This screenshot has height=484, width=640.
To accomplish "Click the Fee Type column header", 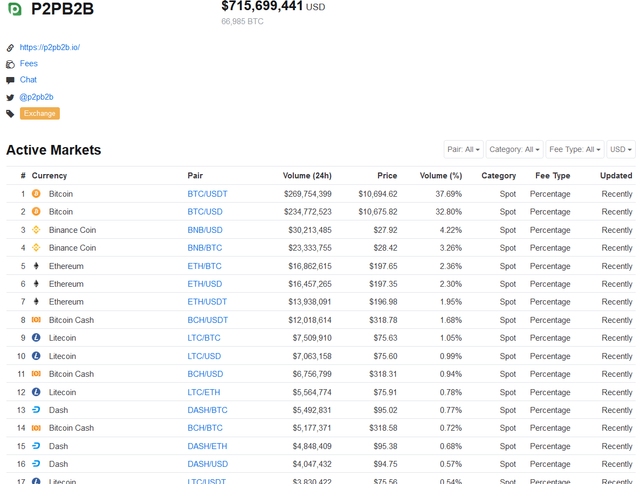I will (x=553, y=175).
